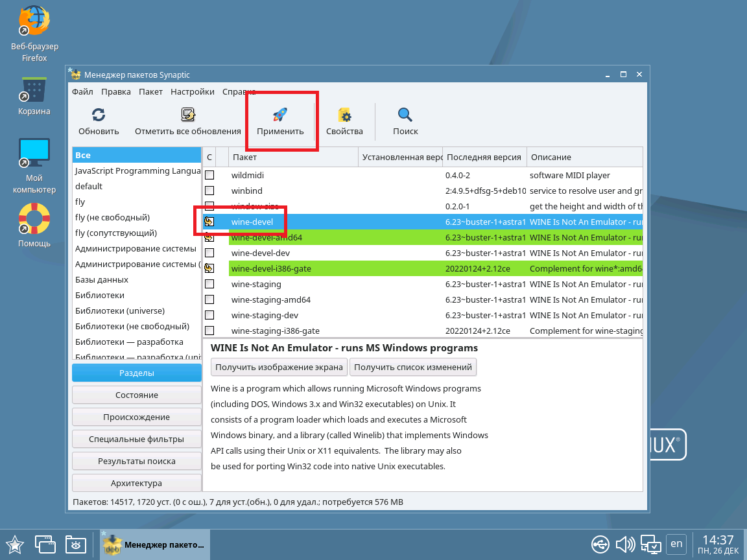Toggle the wine-staging-dev package checkbox
The image size is (747, 560).
[209, 315]
